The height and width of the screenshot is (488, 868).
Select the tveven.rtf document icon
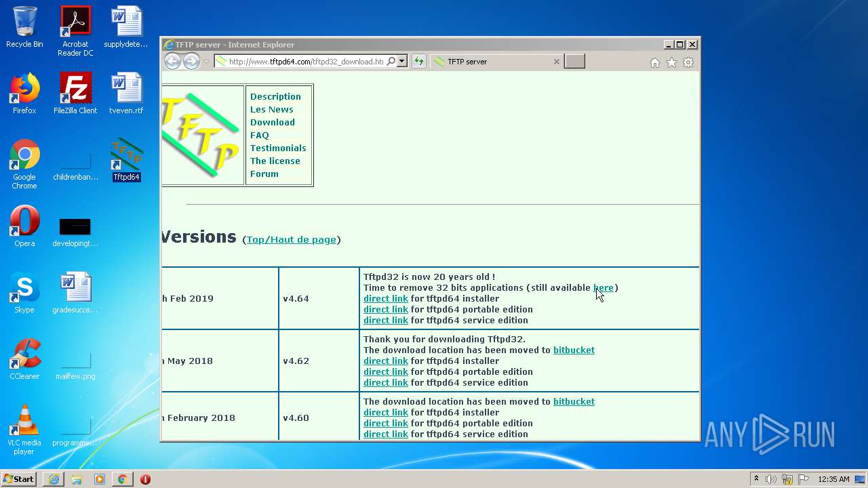(126, 94)
